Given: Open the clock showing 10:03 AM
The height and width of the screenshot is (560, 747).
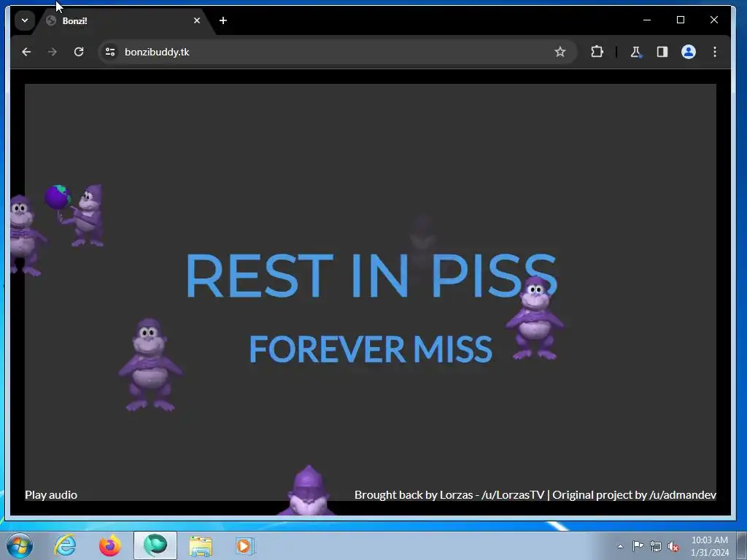Looking at the screenshot, I should [709, 546].
